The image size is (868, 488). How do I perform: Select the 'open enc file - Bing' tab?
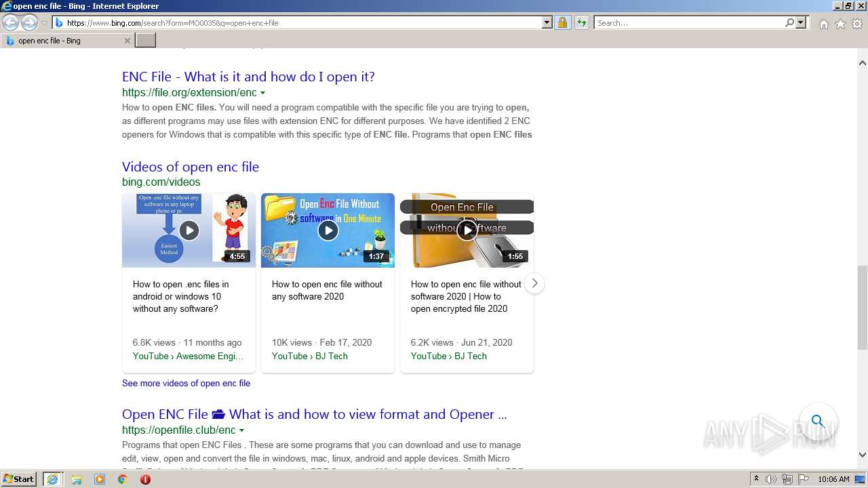[x=66, y=41]
